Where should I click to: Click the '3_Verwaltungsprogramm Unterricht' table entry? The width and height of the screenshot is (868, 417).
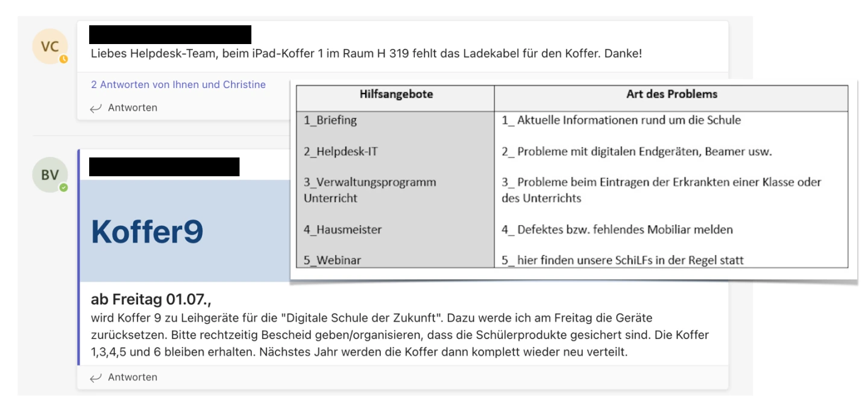[370, 189]
